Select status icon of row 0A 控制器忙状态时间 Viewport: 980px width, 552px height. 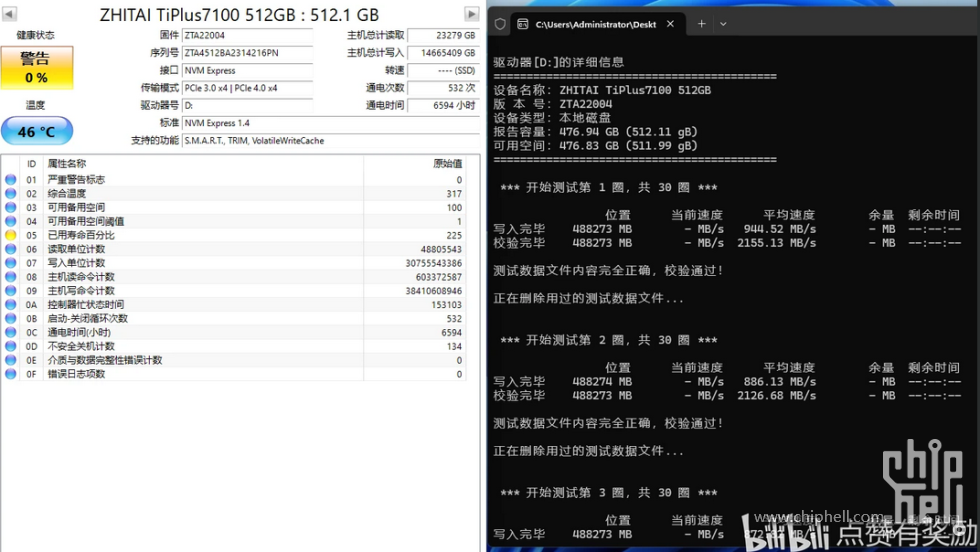tap(11, 304)
